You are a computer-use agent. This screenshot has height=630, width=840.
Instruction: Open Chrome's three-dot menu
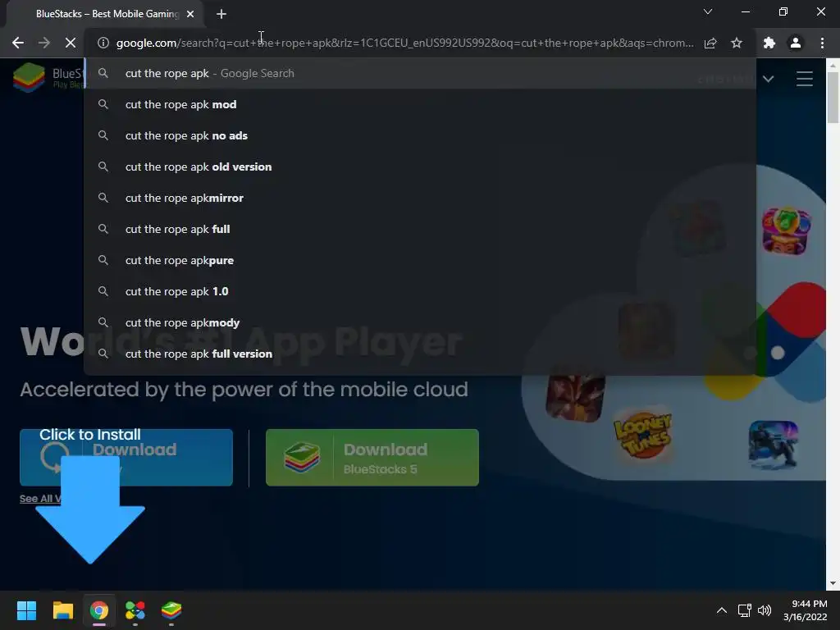point(822,43)
